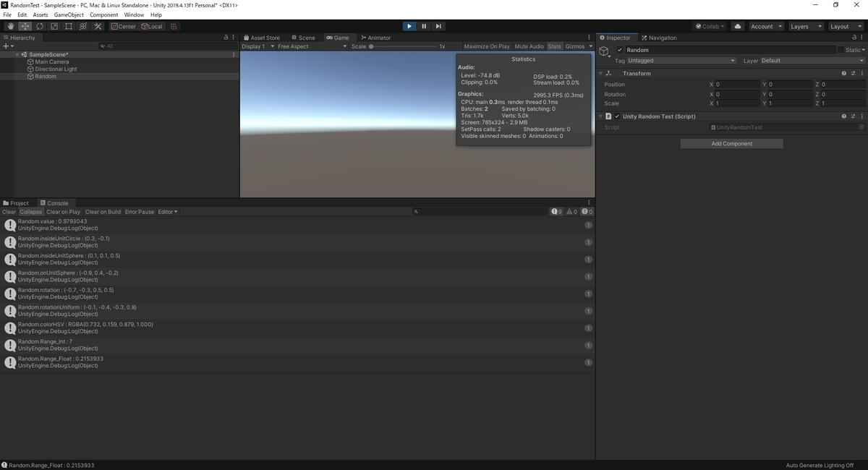Toggle Error Pause in Console

[140, 212]
